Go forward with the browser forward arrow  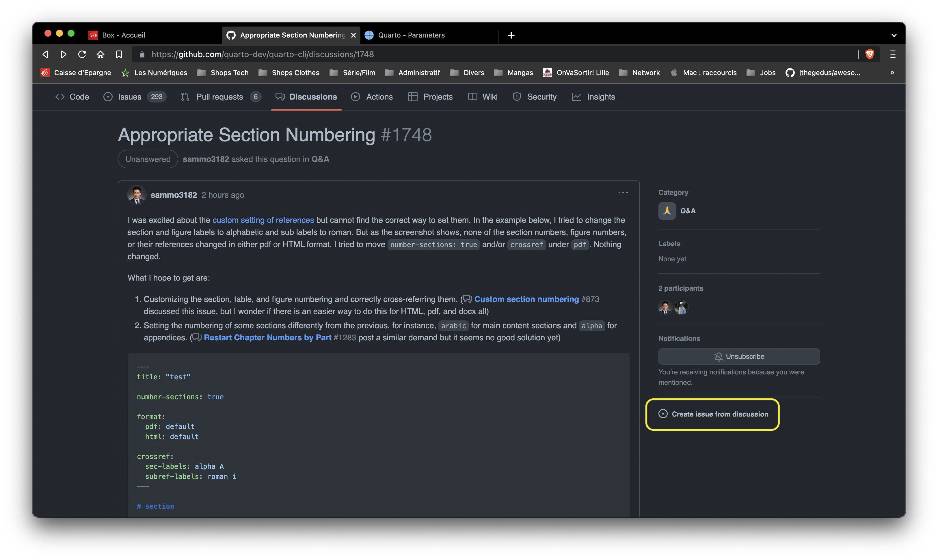point(64,54)
